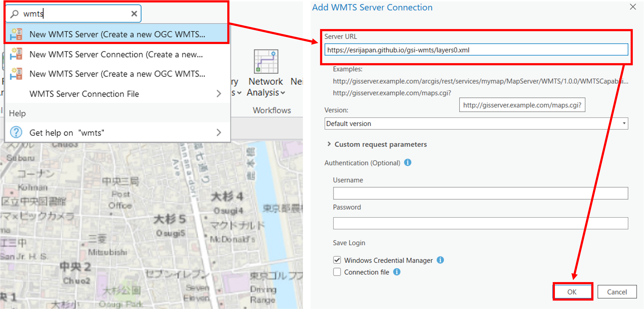Click icon of New WMTS Server Connection row
This screenshot has width=644, height=309.
[x=16, y=54]
